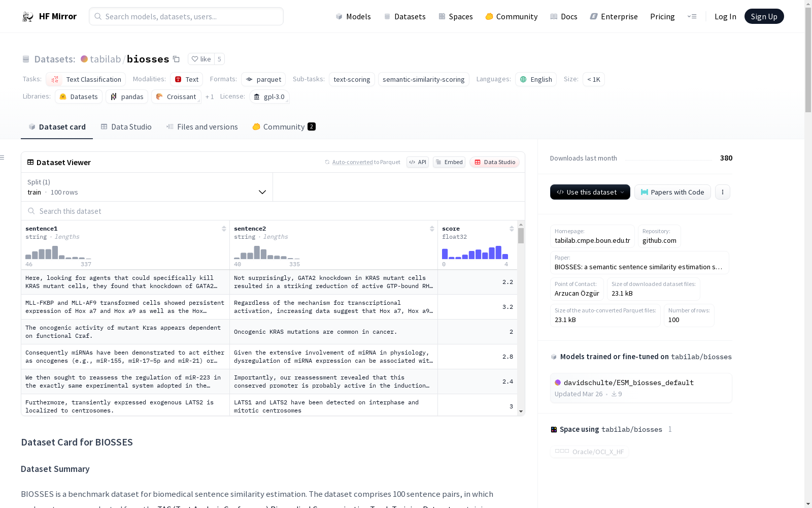Viewport: 812px width, 508px height.
Task: Select the Text modality tag
Action: point(186,79)
